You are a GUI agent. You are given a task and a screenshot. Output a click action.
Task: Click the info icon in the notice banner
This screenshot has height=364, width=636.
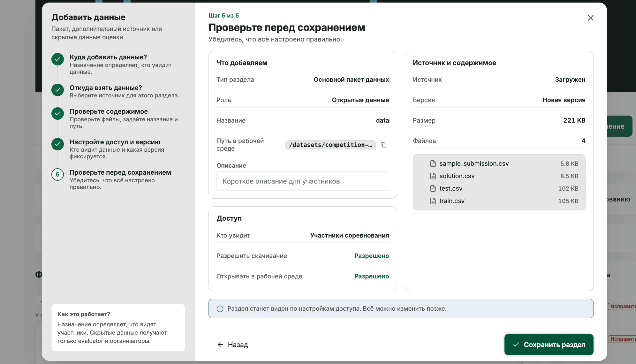click(x=220, y=309)
